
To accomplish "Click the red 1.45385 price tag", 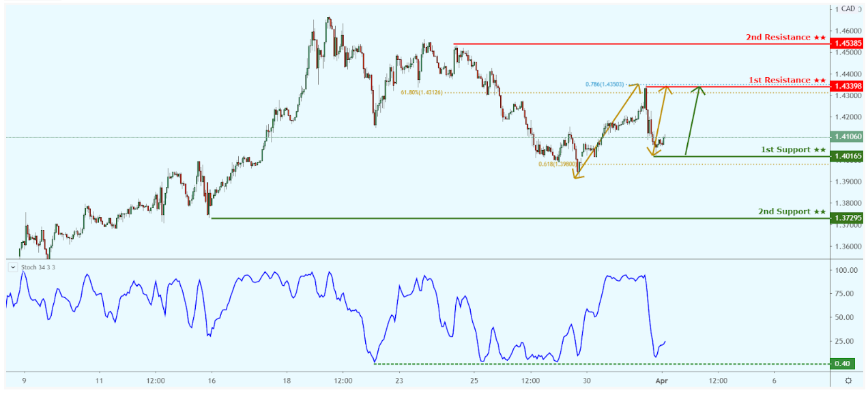I will 848,44.
